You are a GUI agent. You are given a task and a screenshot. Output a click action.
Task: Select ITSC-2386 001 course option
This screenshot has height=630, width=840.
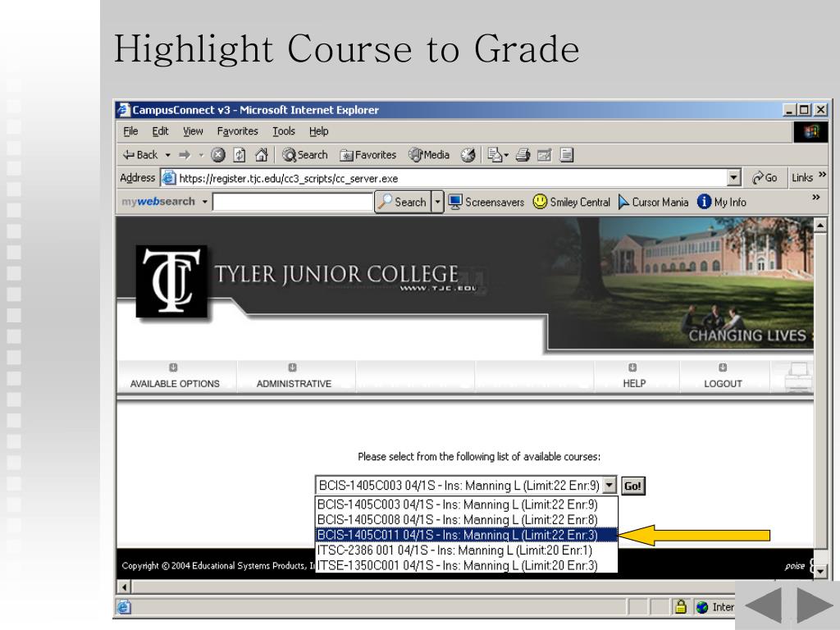coord(466,550)
